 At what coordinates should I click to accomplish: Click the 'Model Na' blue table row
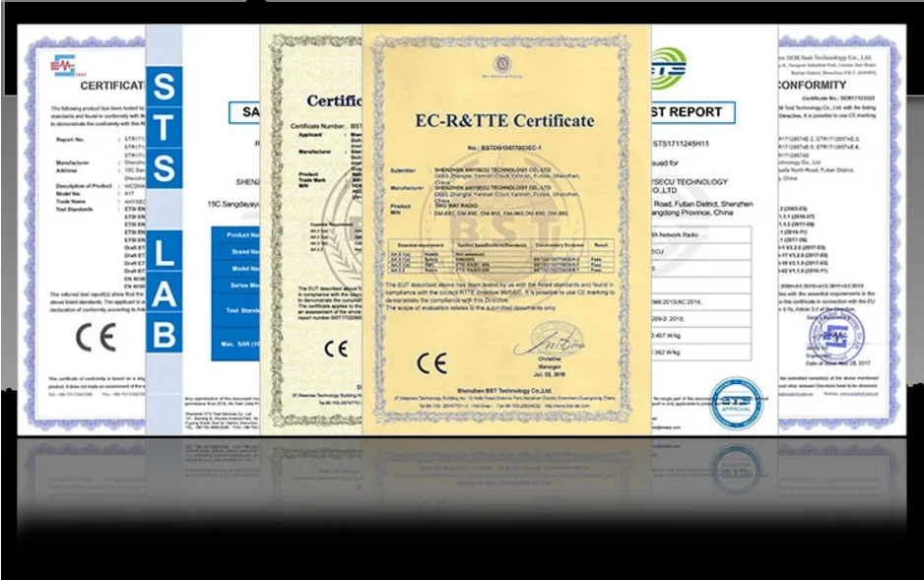(235, 269)
